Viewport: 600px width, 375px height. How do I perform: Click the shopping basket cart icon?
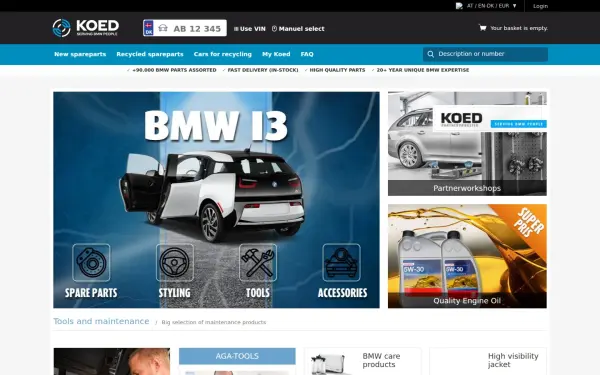point(483,28)
